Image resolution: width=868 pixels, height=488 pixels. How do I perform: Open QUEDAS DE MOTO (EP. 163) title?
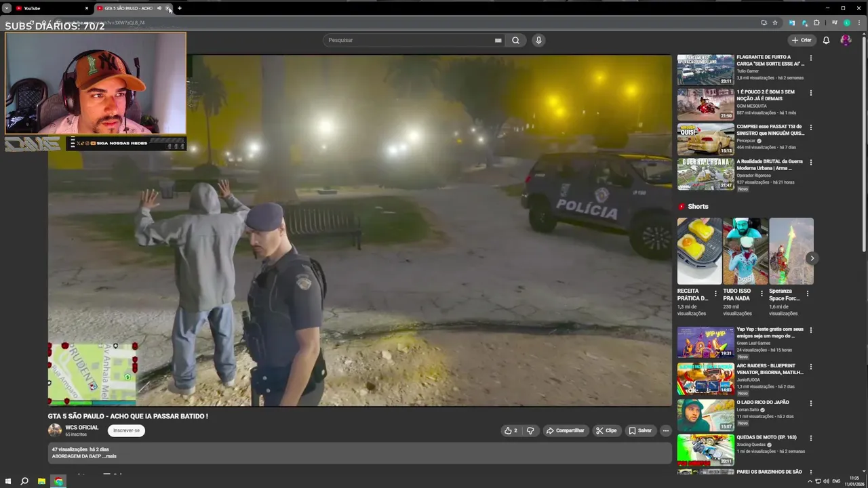(x=767, y=437)
